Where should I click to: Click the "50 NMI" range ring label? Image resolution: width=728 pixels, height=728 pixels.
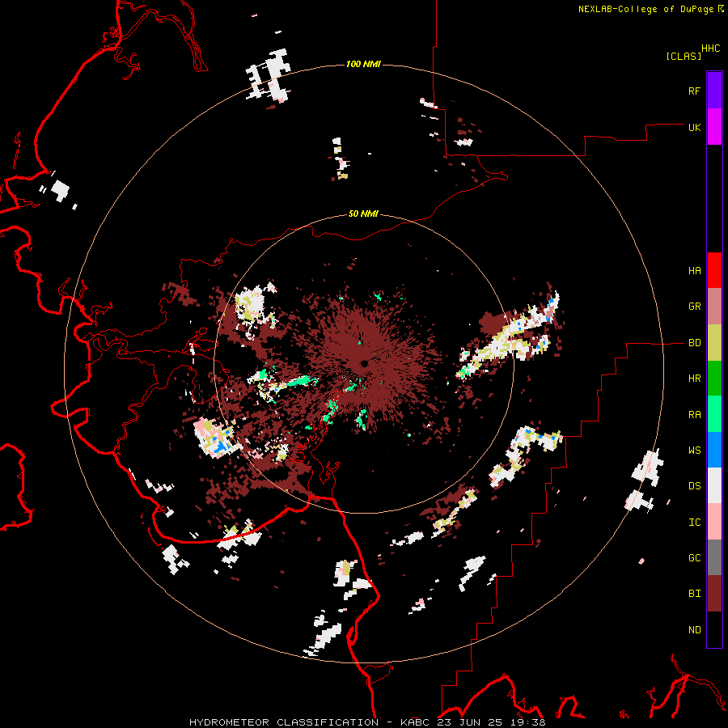coord(363,214)
